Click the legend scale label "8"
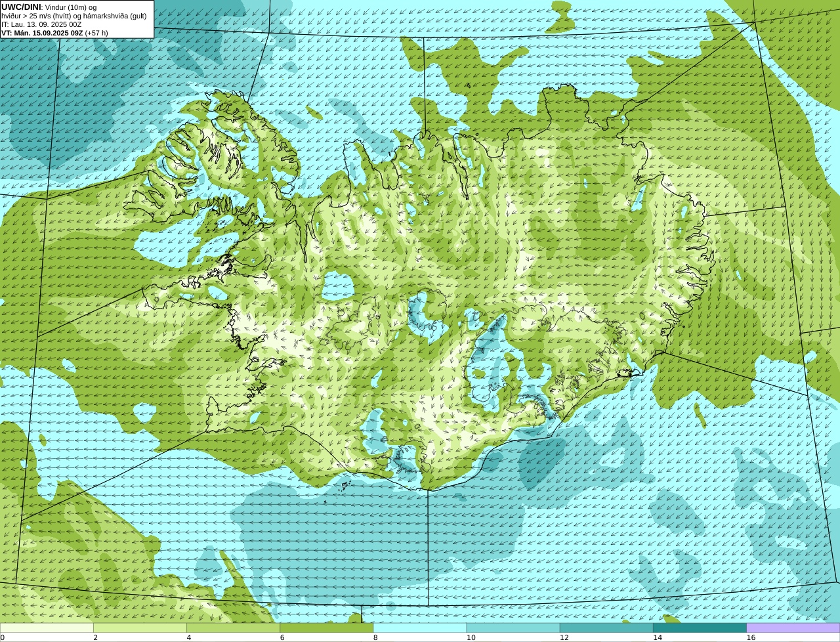This screenshot has height=642, width=840. 375,637
